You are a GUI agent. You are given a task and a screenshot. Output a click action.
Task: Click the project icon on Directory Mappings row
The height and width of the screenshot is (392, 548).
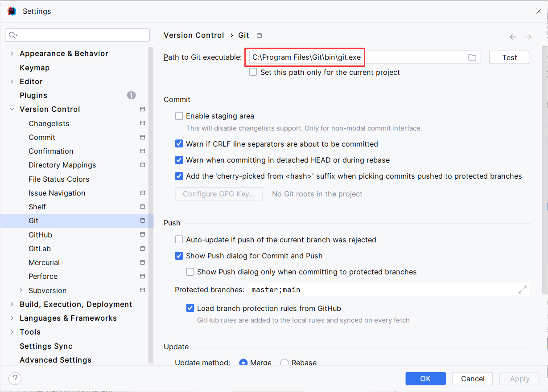(142, 165)
